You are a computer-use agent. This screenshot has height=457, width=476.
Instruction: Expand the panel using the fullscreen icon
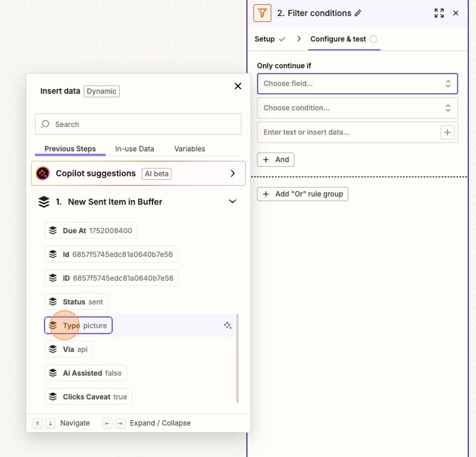pyautogui.click(x=439, y=13)
